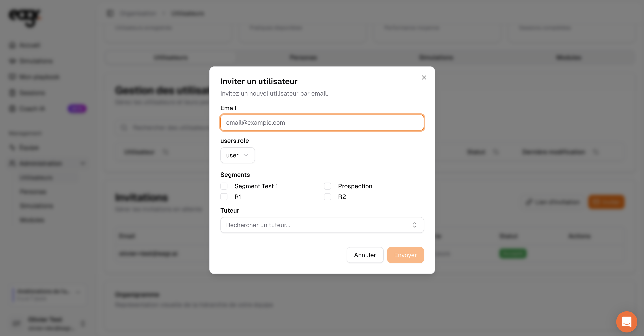The width and height of the screenshot is (644, 336).
Task: Click the Accueil home icon in sidebar
Action: pos(12,45)
